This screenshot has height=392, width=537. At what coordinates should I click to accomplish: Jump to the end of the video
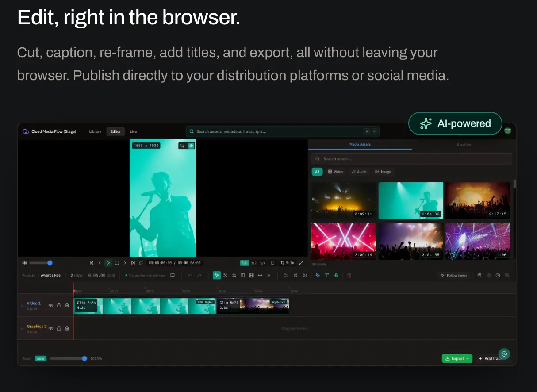133,263
